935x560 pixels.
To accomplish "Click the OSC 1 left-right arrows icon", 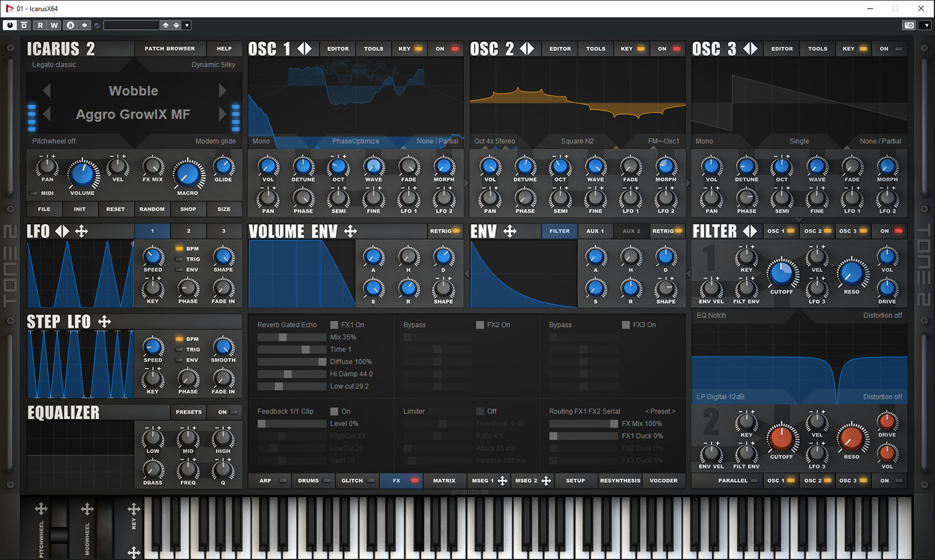I will coord(304,49).
